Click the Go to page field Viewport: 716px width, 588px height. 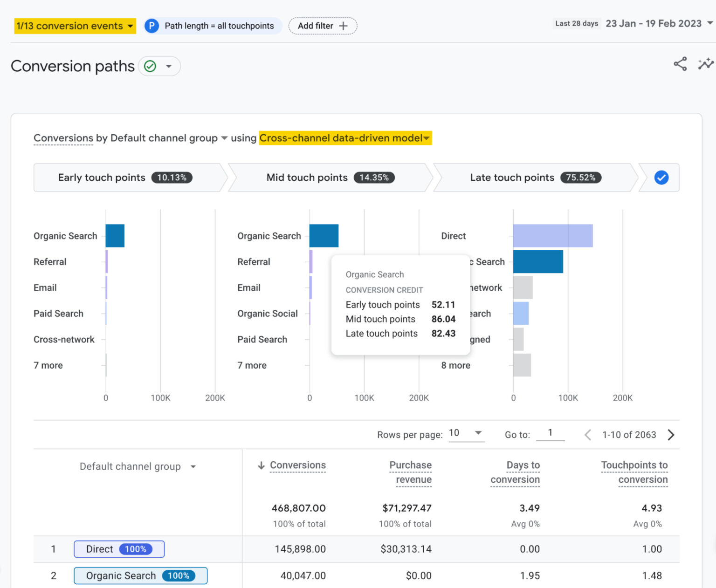[x=551, y=433]
